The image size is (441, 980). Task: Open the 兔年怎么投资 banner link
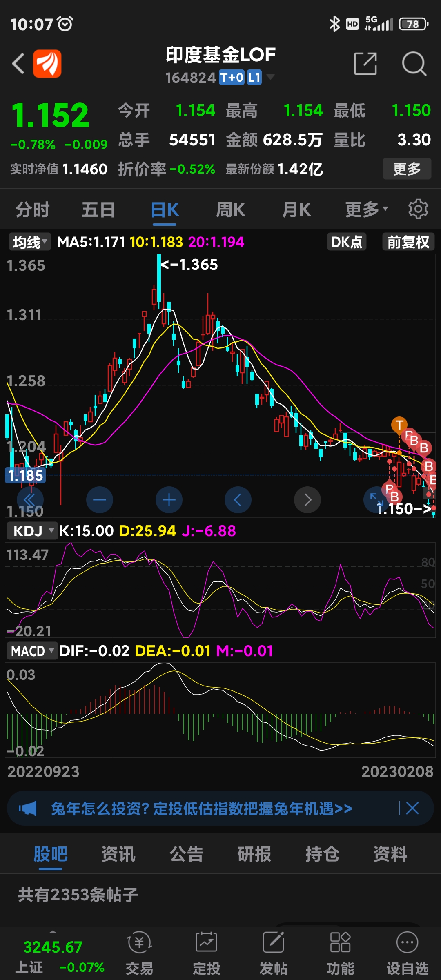(x=202, y=808)
